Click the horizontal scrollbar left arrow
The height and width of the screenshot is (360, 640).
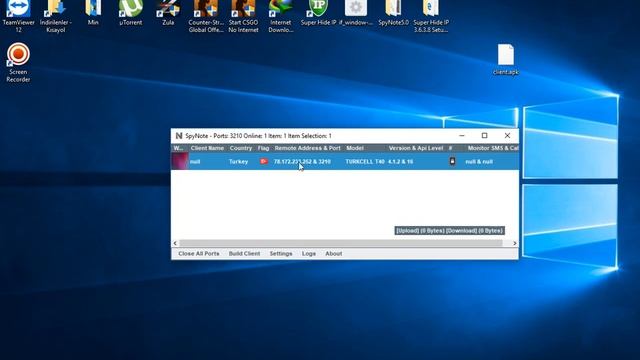click(175, 243)
